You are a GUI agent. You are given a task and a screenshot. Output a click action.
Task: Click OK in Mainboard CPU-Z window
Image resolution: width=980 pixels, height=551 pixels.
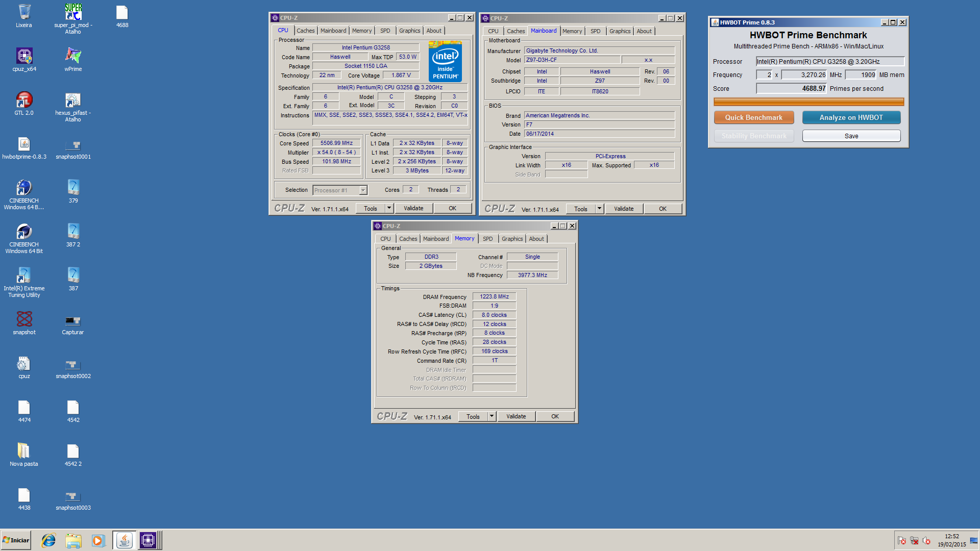coord(663,209)
